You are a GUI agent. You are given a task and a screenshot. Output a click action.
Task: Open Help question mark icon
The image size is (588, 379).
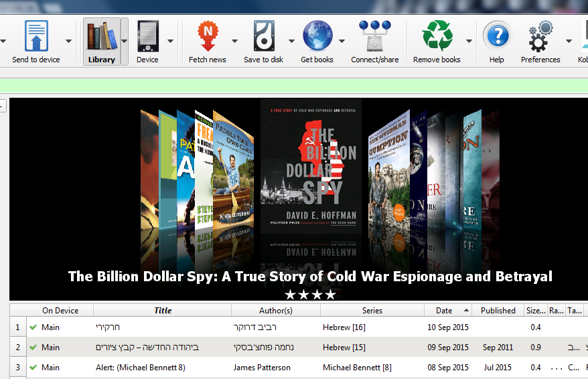pyautogui.click(x=498, y=36)
